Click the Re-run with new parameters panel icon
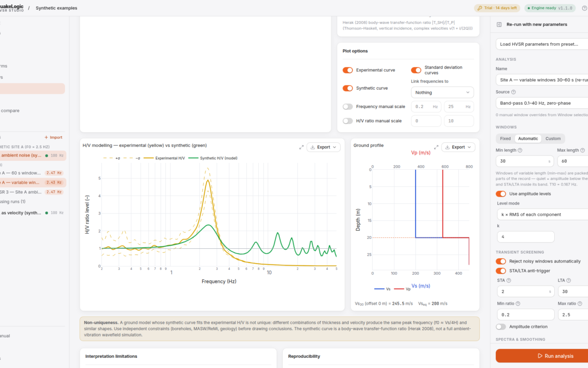The width and height of the screenshot is (588, 368). (x=499, y=24)
